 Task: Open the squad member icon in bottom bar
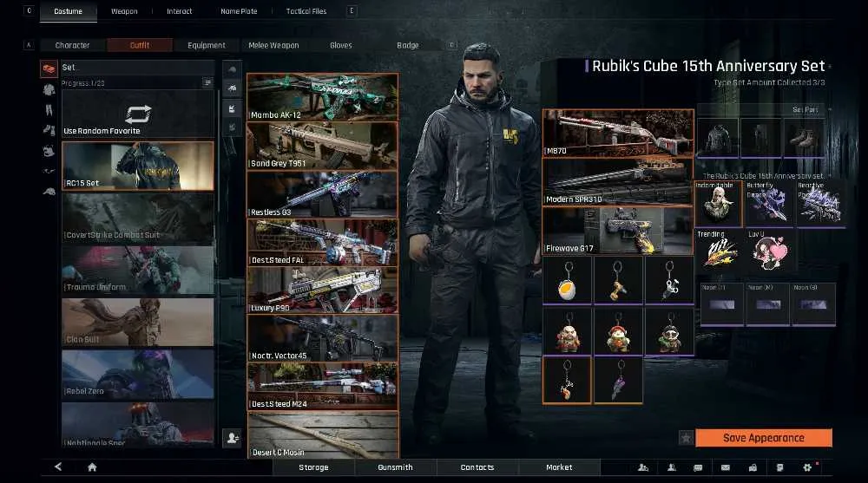(672, 467)
